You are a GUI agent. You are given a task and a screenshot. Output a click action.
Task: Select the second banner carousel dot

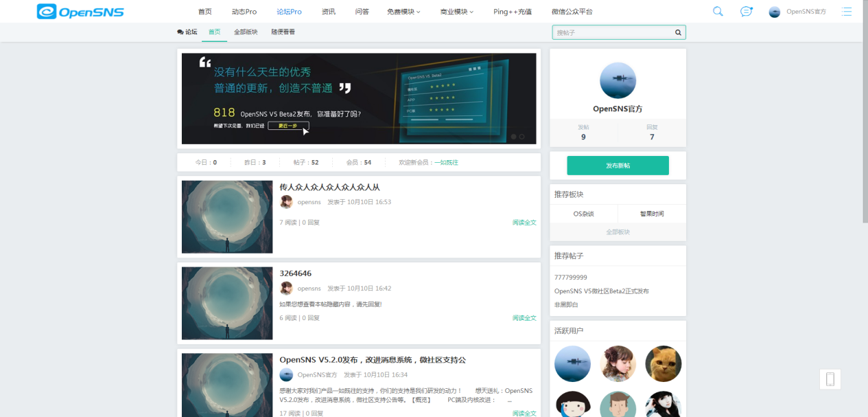coord(521,137)
